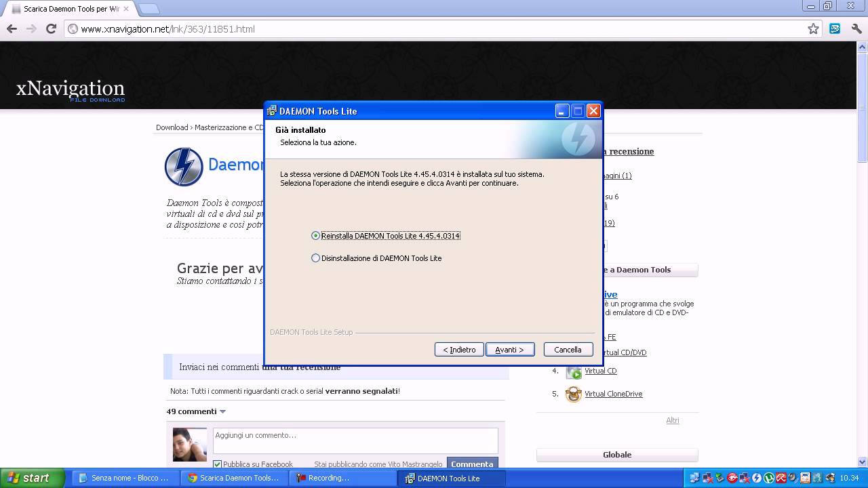The height and width of the screenshot is (488, 868).
Task: Click the Download breadcrumb link
Action: (x=172, y=127)
